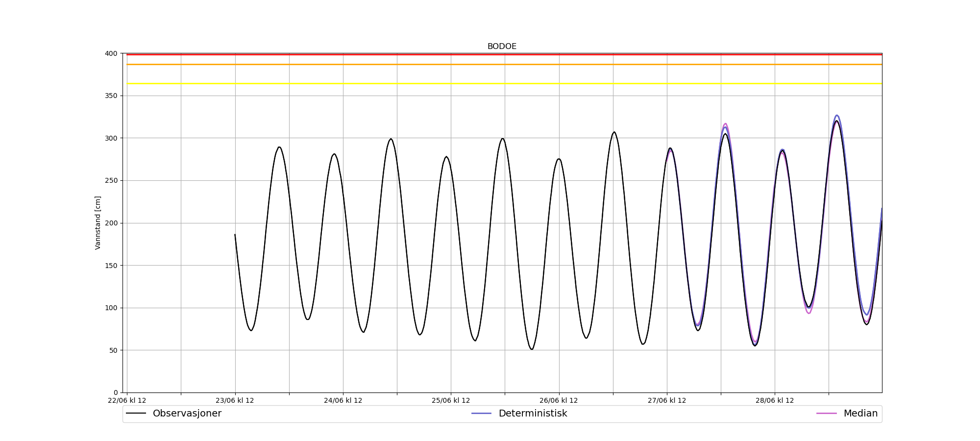Click the blue Deterministisk legend line sample
Screen dimensions: 980x441
pos(481,414)
